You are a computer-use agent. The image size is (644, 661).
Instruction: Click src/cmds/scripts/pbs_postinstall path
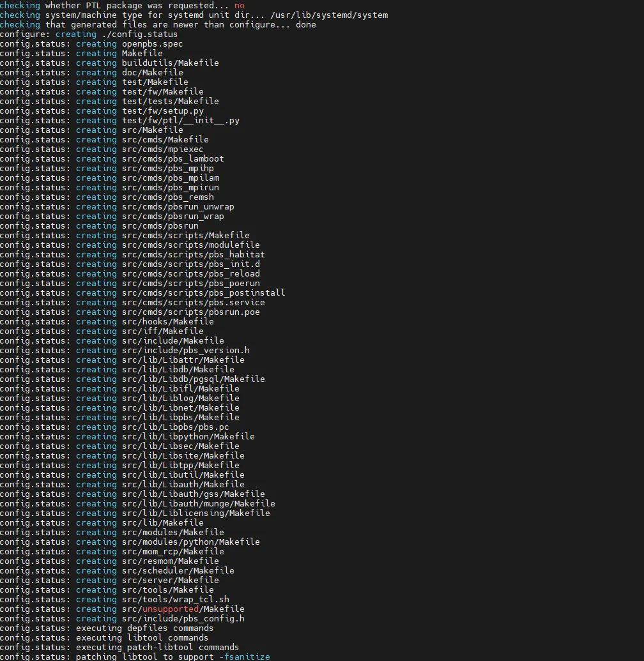coord(203,293)
